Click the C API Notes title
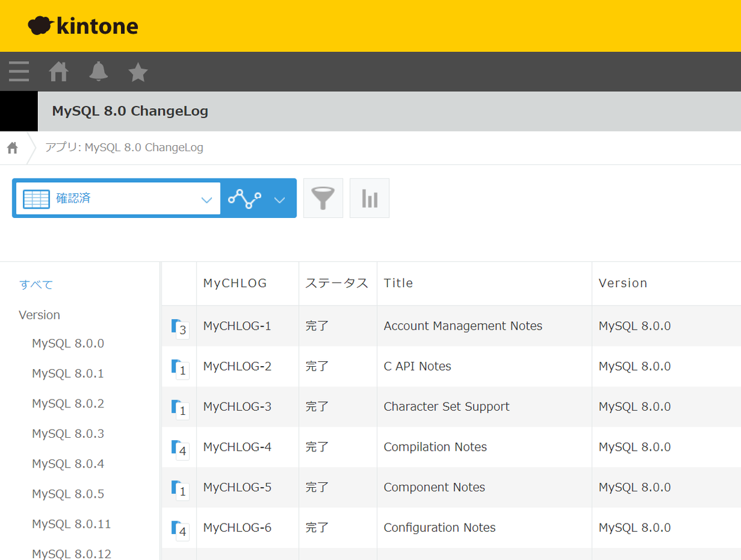This screenshot has width=741, height=560. coord(417,366)
